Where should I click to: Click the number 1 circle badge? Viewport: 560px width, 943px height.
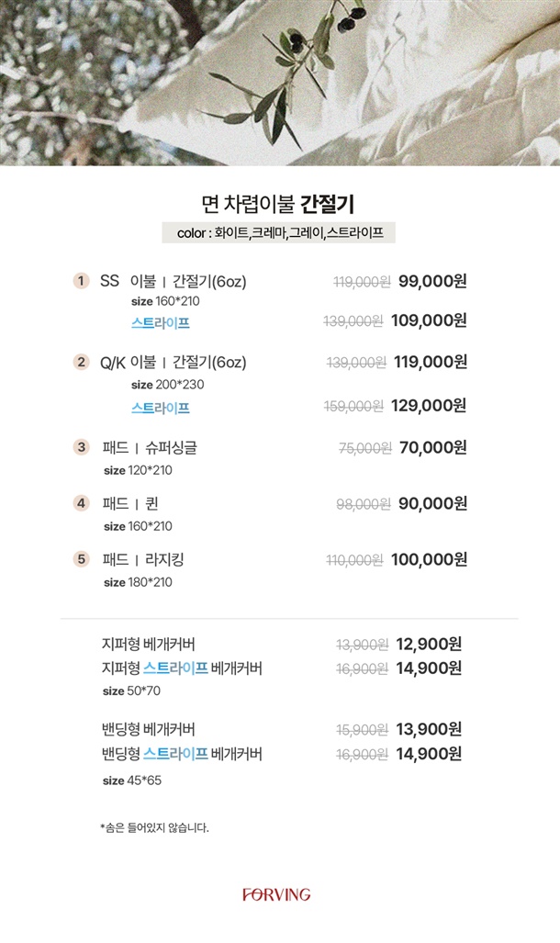pyautogui.click(x=81, y=281)
